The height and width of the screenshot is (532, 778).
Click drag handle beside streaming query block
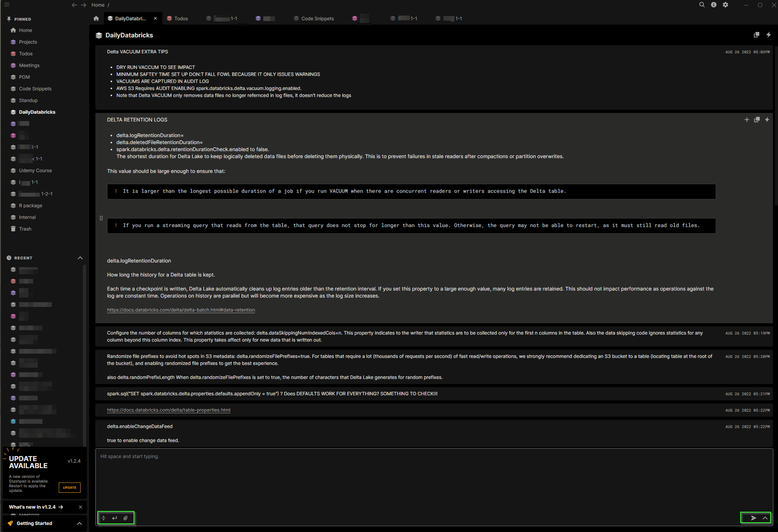[101, 218]
